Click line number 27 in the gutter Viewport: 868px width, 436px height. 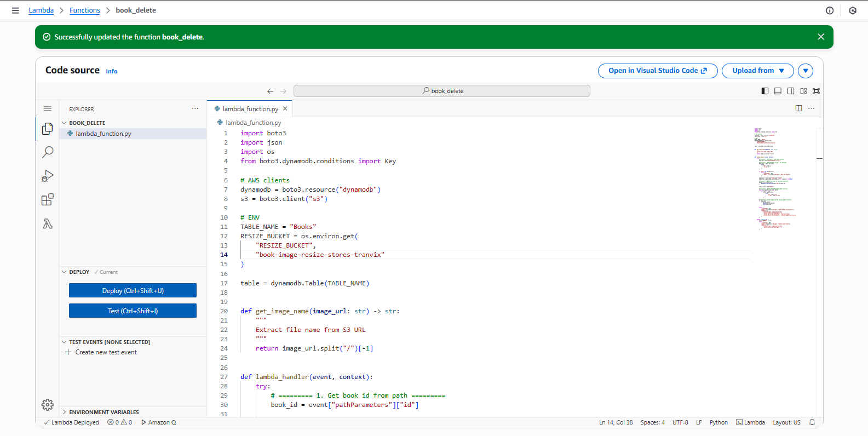point(224,377)
